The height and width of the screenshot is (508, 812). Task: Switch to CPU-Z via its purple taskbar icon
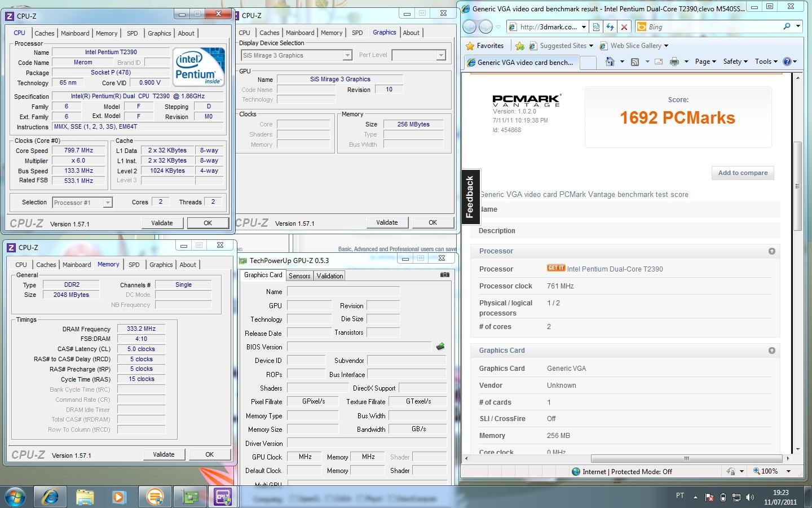pyautogui.click(x=223, y=497)
